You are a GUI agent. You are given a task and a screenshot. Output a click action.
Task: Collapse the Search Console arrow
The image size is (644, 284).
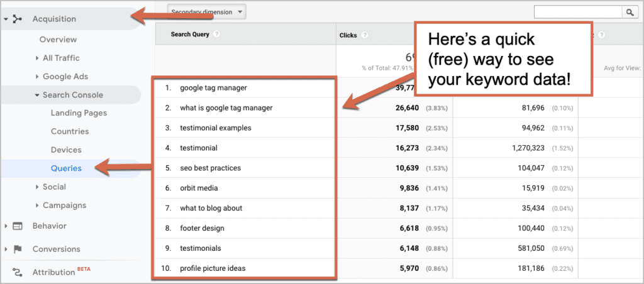click(x=37, y=96)
